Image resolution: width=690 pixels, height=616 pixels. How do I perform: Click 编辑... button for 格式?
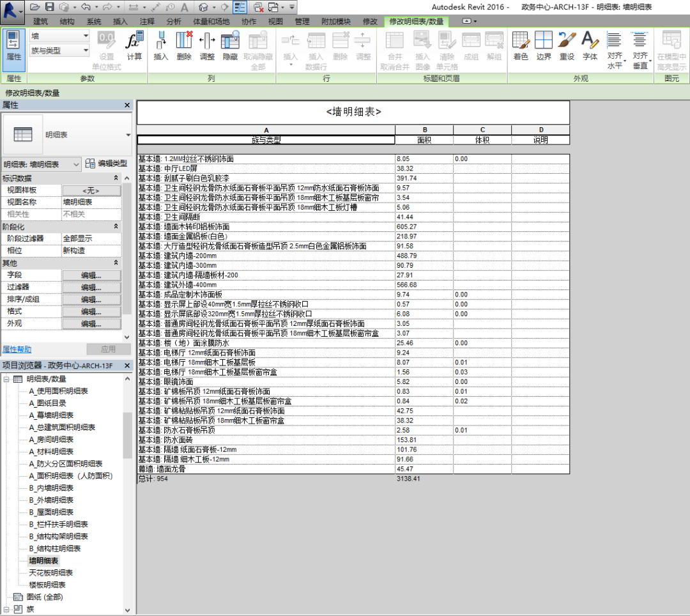91,312
